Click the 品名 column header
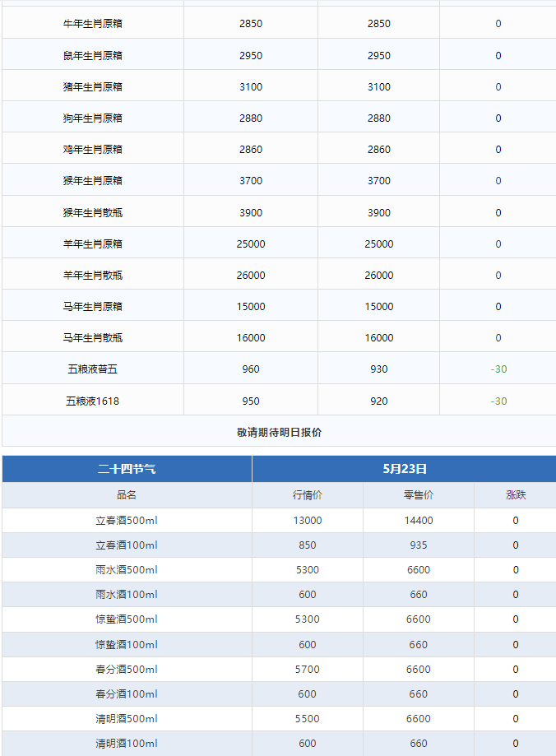The image size is (556, 756). pyautogui.click(x=127, y=495)
